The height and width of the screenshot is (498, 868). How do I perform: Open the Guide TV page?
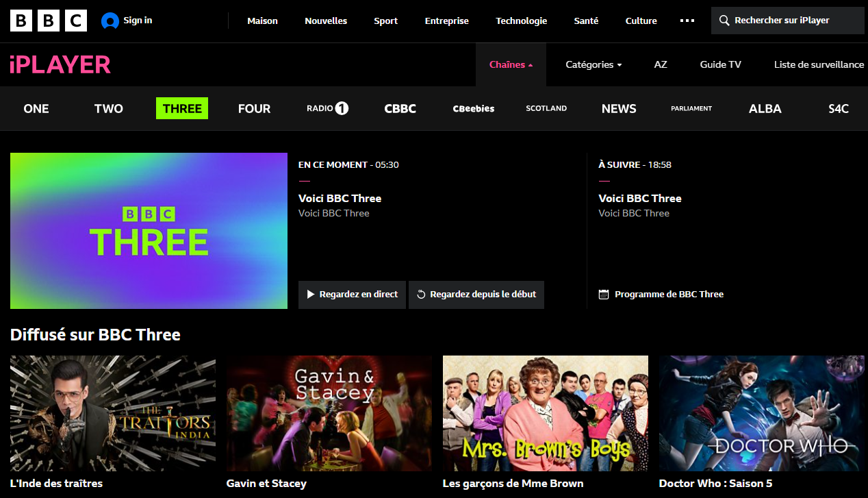coord(720,64)
